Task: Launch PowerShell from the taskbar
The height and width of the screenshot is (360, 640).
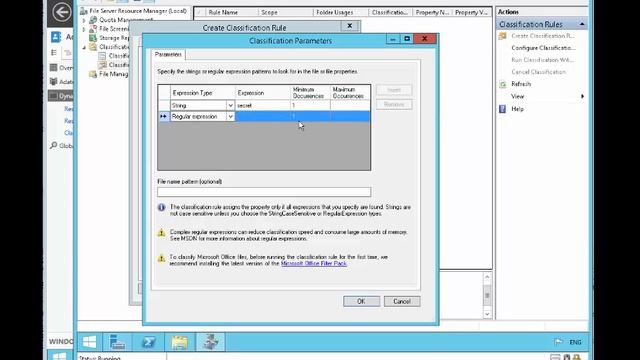Action: coord(148,342)
